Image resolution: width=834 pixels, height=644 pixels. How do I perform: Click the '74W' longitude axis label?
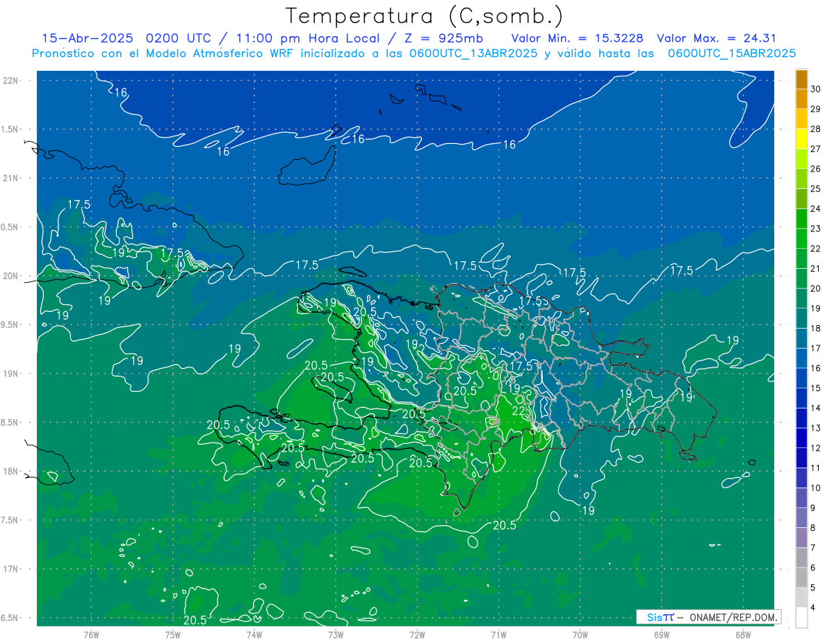[x=254, y=635]
